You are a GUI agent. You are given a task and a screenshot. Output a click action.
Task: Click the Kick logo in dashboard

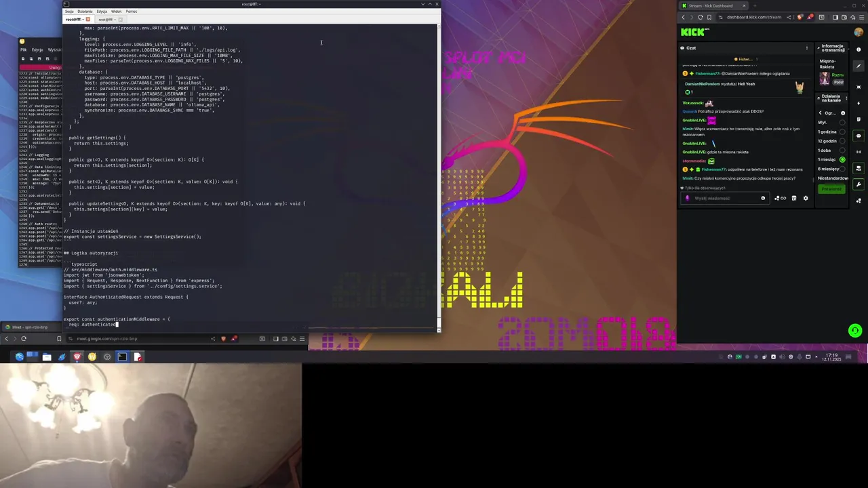(695, 32)
